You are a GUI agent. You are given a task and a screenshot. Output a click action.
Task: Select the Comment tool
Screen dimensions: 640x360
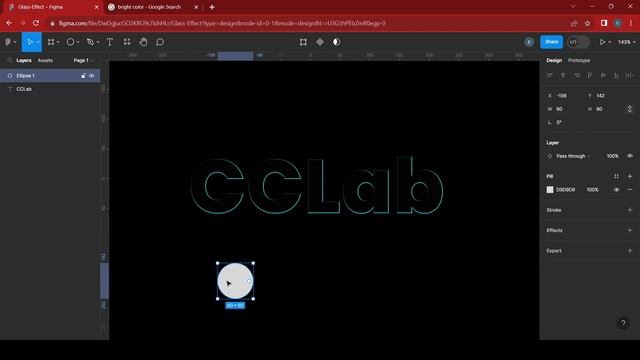(160, 42)
